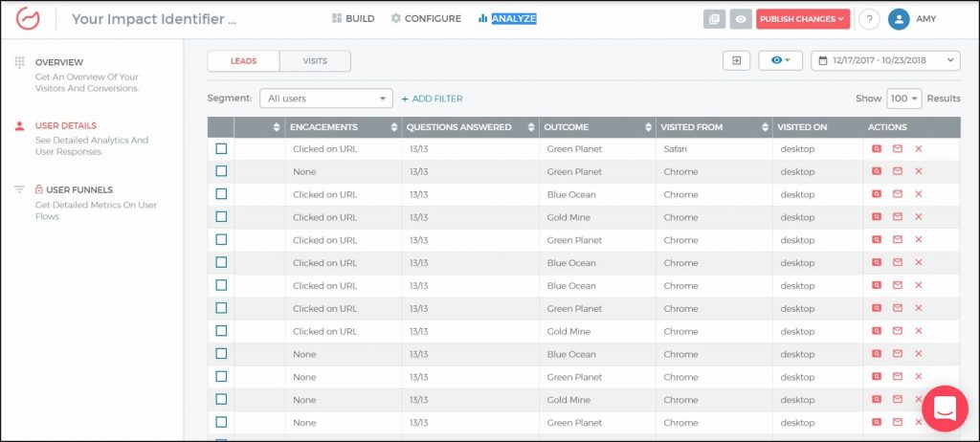
Task: Click the Add Filter link
Action: (x=432, y=99)
